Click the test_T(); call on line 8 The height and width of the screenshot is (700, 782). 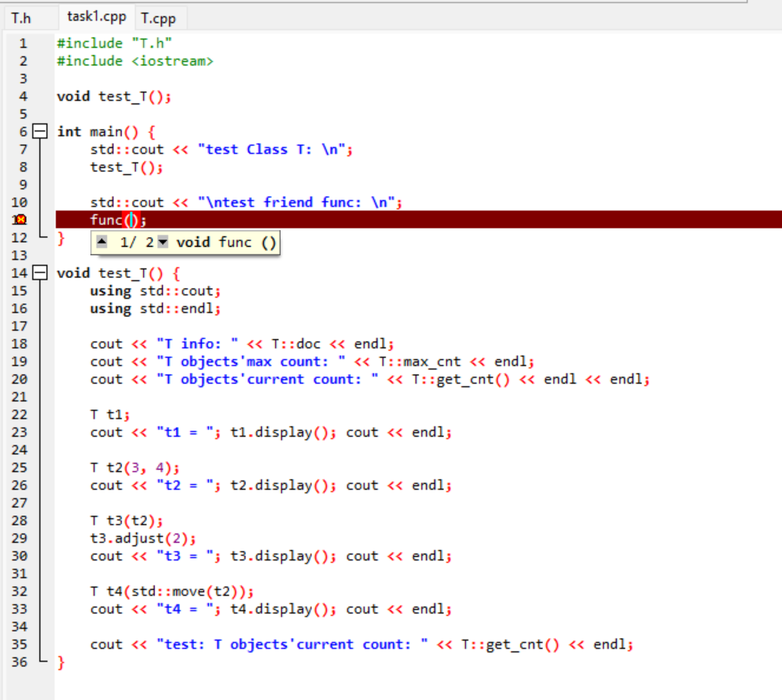[x=127, y=167]
